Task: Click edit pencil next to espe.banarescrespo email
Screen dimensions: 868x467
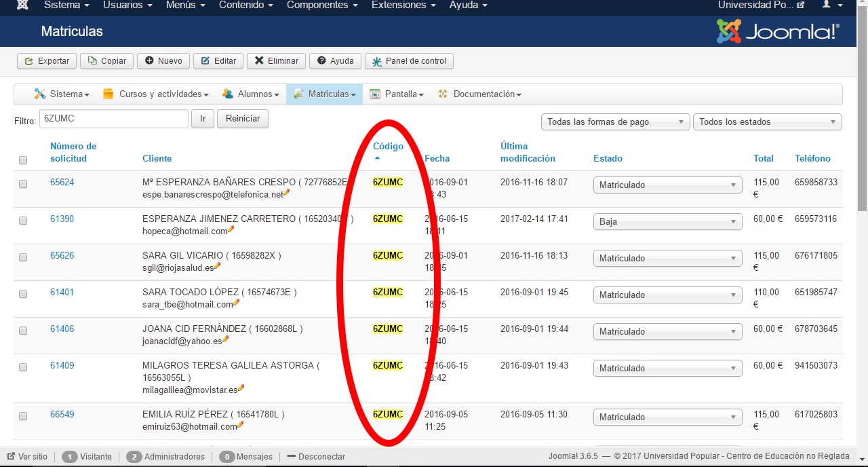Action: point(287,193)
